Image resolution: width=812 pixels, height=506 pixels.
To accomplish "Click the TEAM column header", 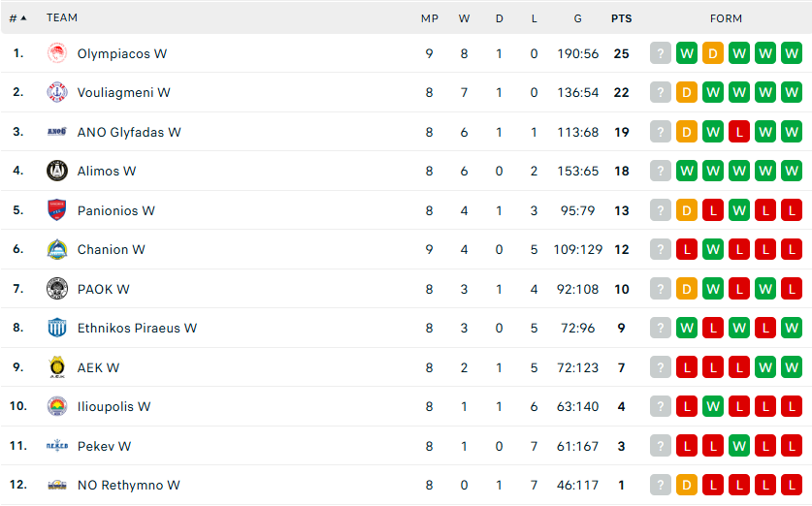I will (62, 17).
